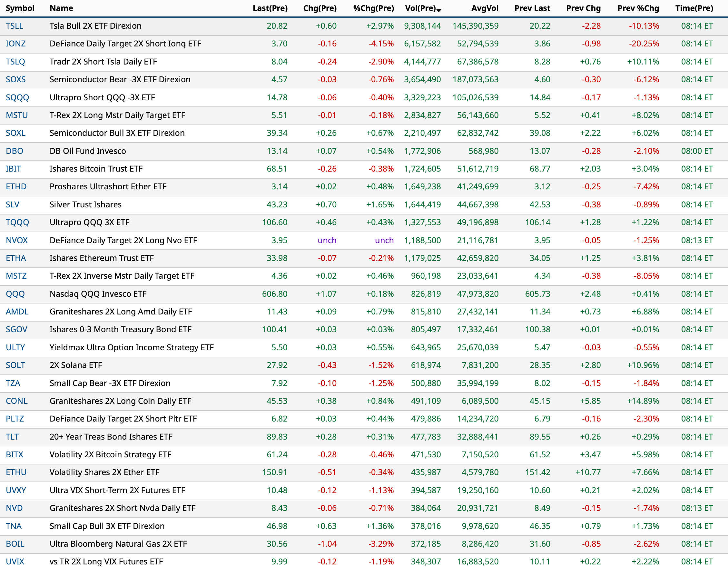This screenshot has width=728, height=567.
Task: Select the Prev %Chg column header
Action: pyautogui.click(x=638, y=8)
